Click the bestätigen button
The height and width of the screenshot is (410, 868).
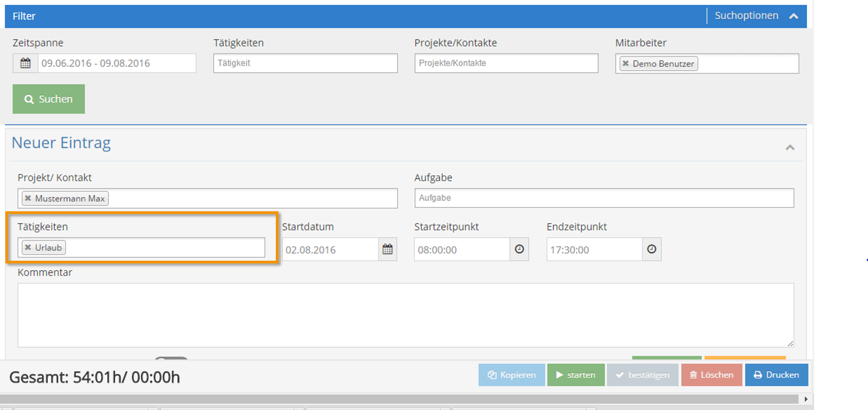[642, 375]
